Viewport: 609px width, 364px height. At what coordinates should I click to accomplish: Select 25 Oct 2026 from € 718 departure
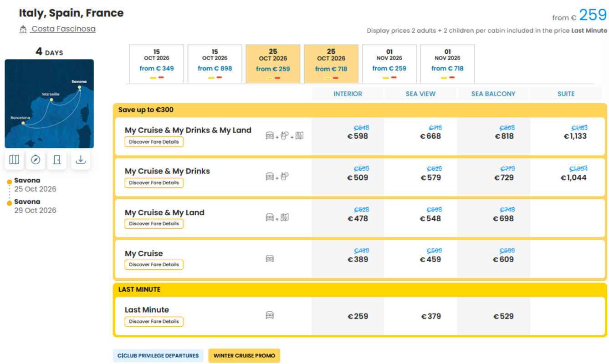tap(331, 64)
